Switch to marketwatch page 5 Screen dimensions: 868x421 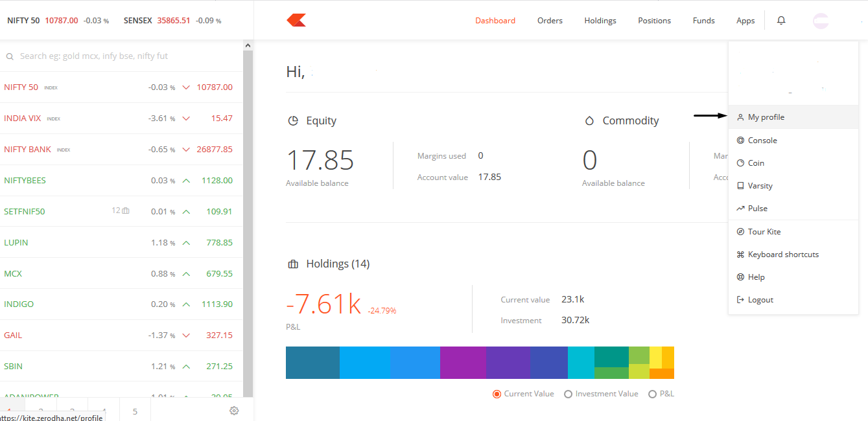[135, 411]
